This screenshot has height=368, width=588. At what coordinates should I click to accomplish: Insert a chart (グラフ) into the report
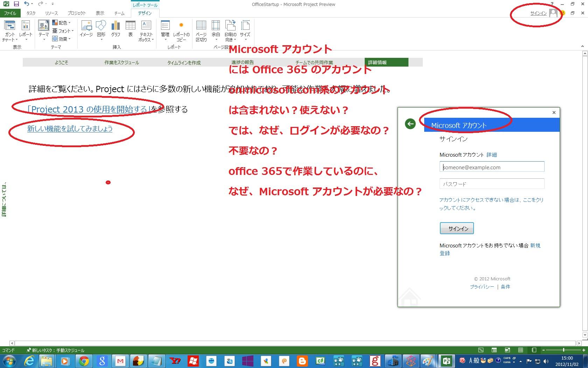click(115, 29)
